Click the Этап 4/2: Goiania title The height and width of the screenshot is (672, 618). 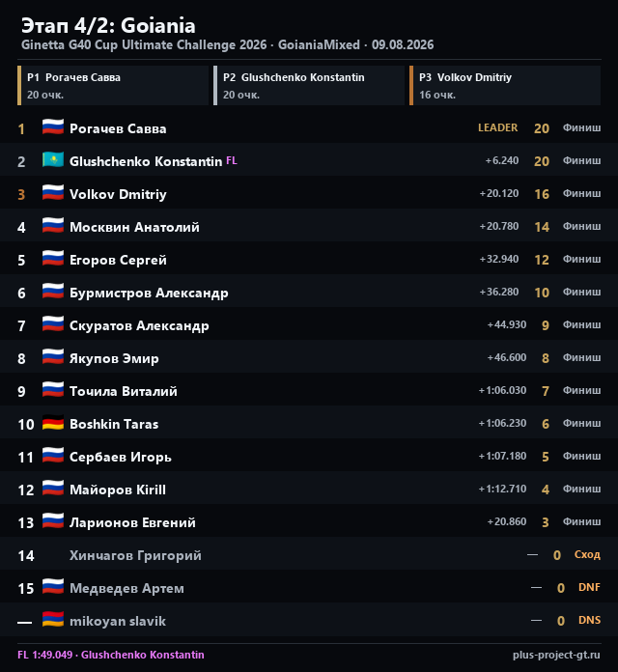point(108,26)
